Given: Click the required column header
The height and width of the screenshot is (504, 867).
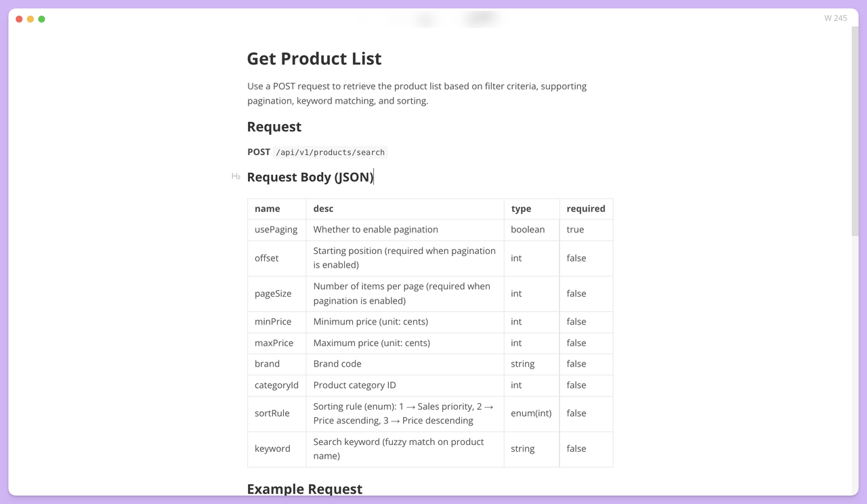Looking at the screenshot, I should pyautogui.click(x=585, y=209).
